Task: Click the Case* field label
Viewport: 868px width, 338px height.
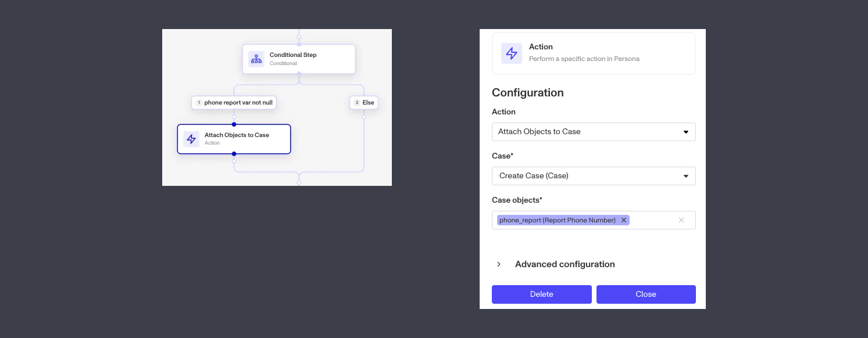Action: (503, 156)
